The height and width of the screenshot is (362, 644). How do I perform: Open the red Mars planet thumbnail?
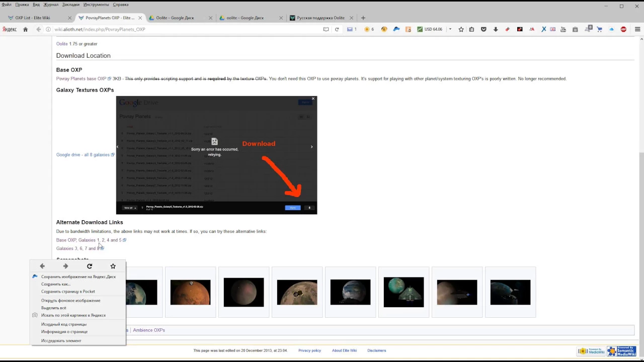click(190, 292)
